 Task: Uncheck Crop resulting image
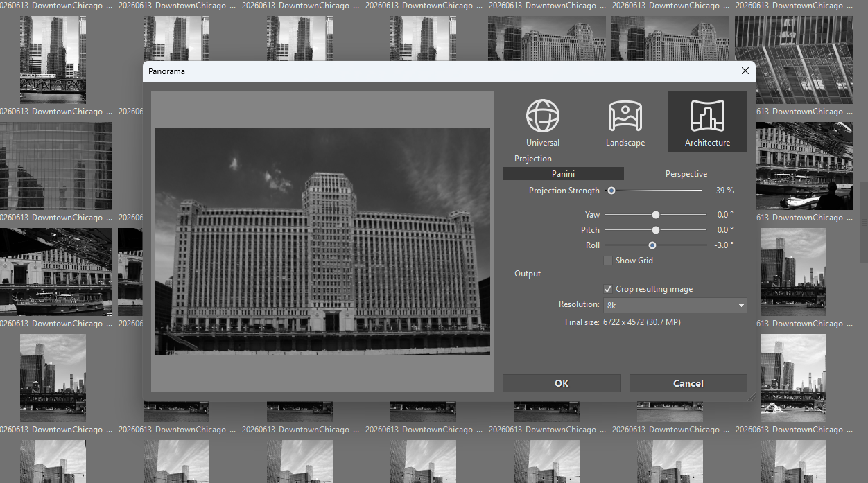point(608,289)
